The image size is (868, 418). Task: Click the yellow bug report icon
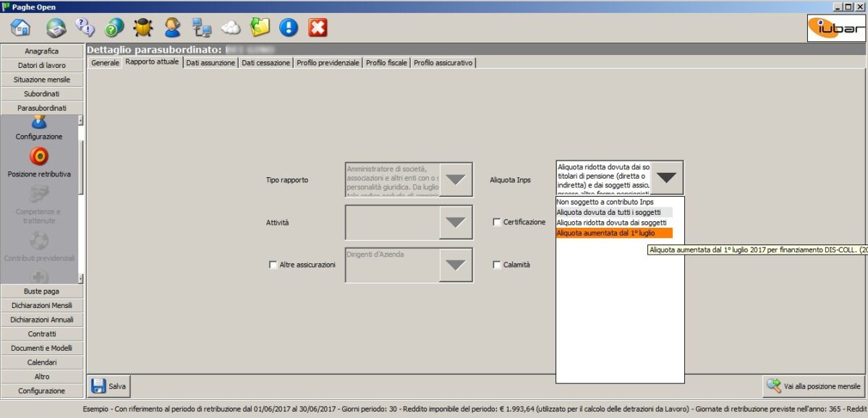pyautogui.click(x=143, y=27)
